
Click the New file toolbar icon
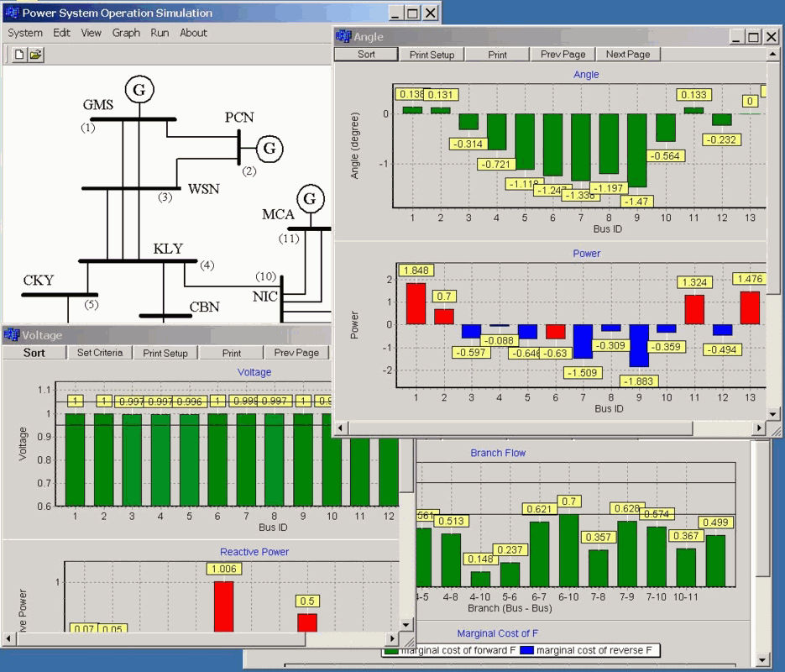pyautogui.click(x=19, y=55)
